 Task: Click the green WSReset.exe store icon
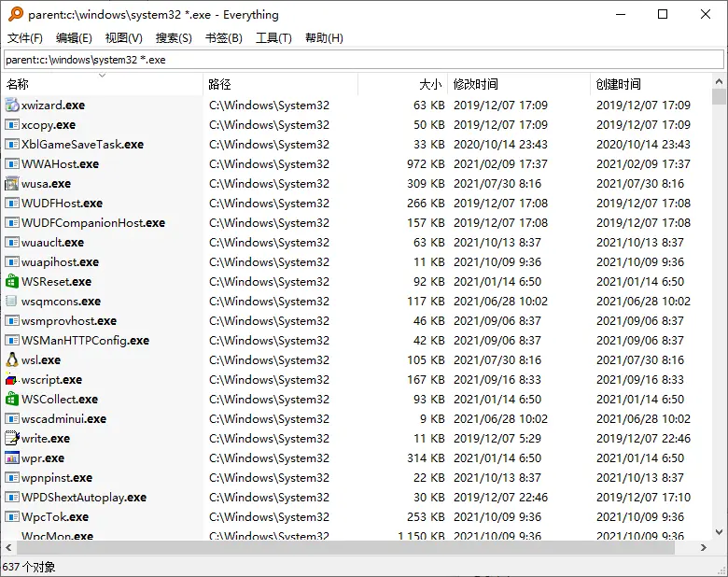(12, 282)
